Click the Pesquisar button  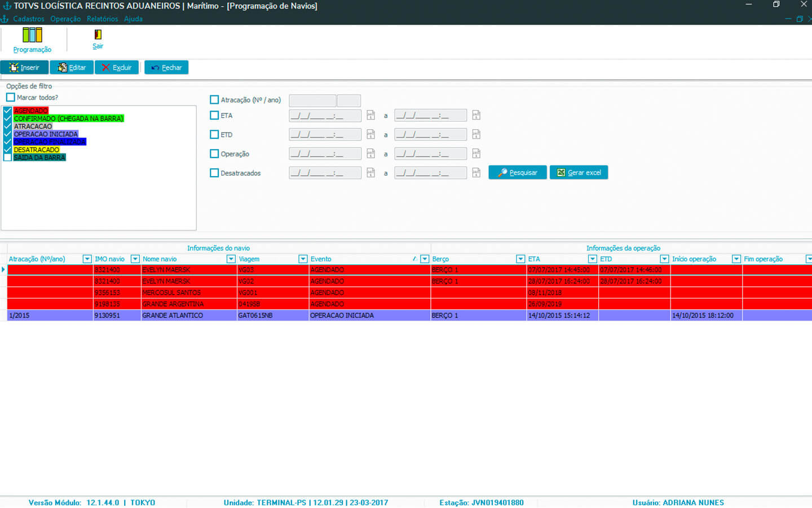click(x=517, y=173)
